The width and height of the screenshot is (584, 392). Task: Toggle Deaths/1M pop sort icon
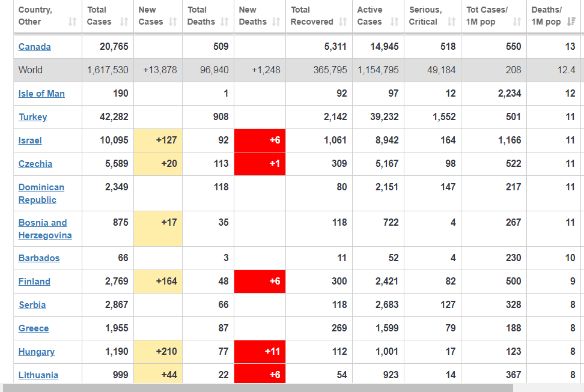tap(571, 22)
